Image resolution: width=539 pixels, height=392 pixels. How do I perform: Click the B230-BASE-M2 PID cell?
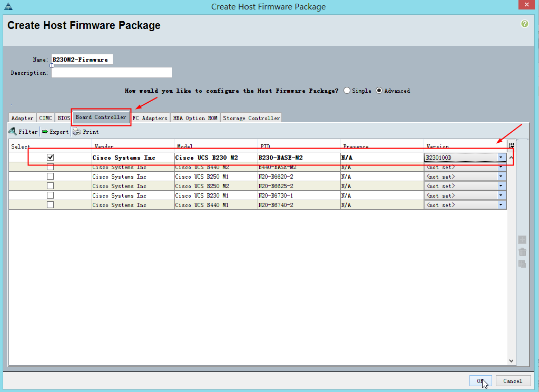point(299,158)
